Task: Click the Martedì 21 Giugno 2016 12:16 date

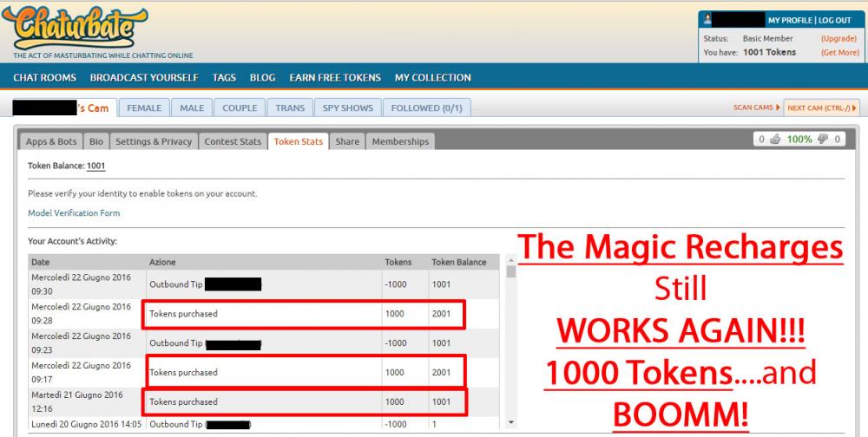Action: pos(77,401)
